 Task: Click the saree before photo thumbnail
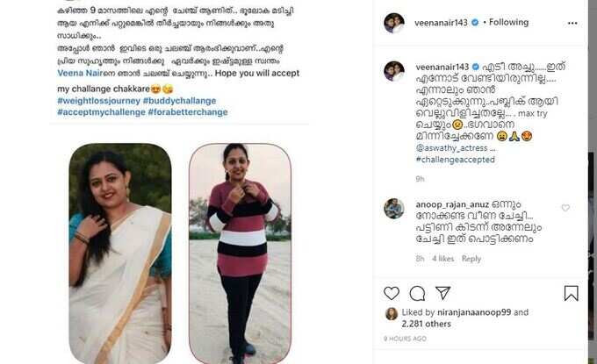(120, 253)
